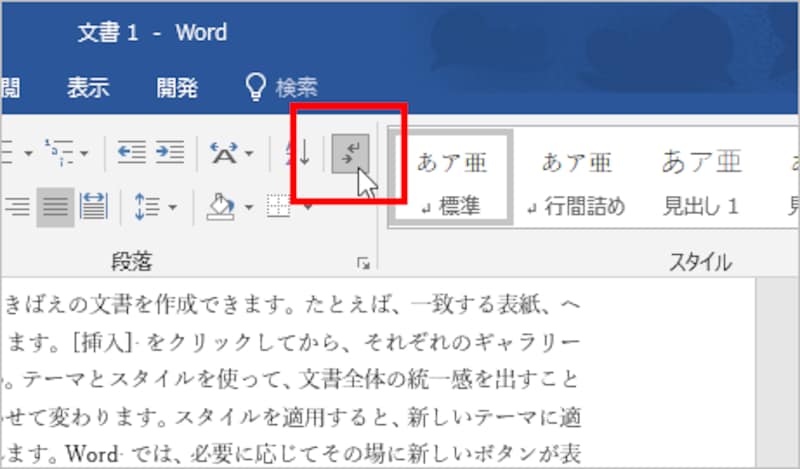Expand the Asian layout dropdown arrow
This screenshot has height=469, width=800.
[249, 153]
